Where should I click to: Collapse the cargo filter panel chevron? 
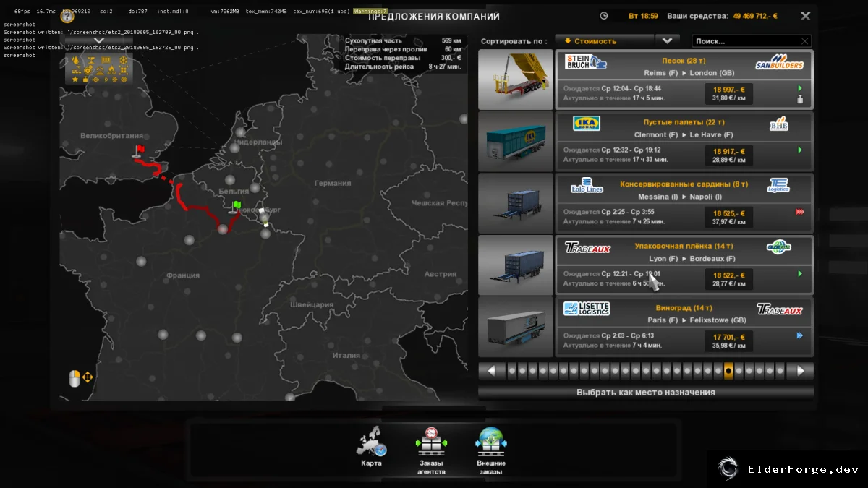(x=98, y=40)
